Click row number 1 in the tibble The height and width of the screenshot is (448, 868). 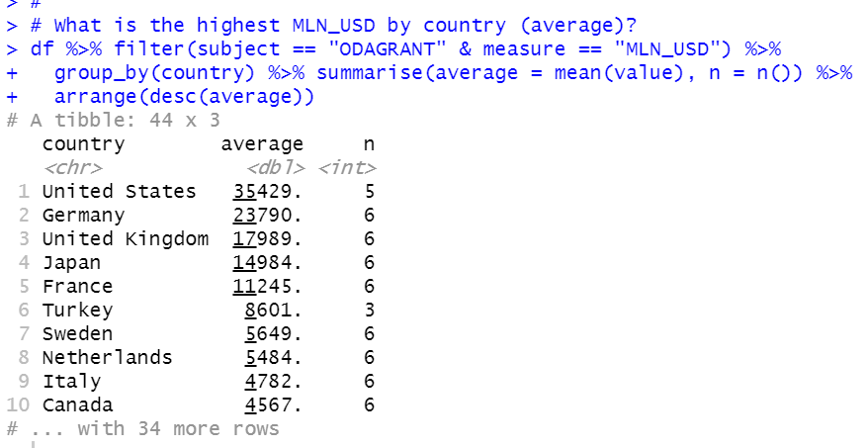24,192
